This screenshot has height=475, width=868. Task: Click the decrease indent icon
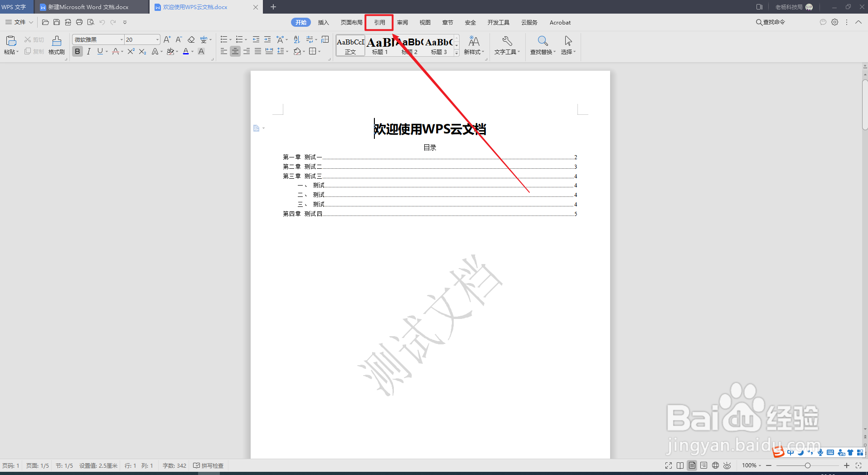[x=256, y=39]
